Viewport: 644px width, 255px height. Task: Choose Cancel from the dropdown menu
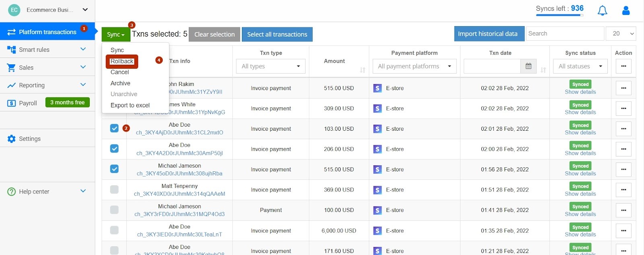click(x=120, y=72)
